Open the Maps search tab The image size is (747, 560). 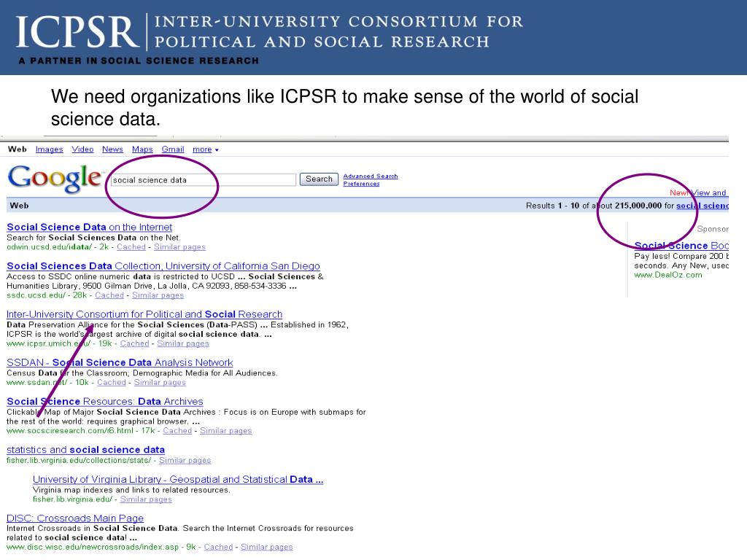coord(142,149)
